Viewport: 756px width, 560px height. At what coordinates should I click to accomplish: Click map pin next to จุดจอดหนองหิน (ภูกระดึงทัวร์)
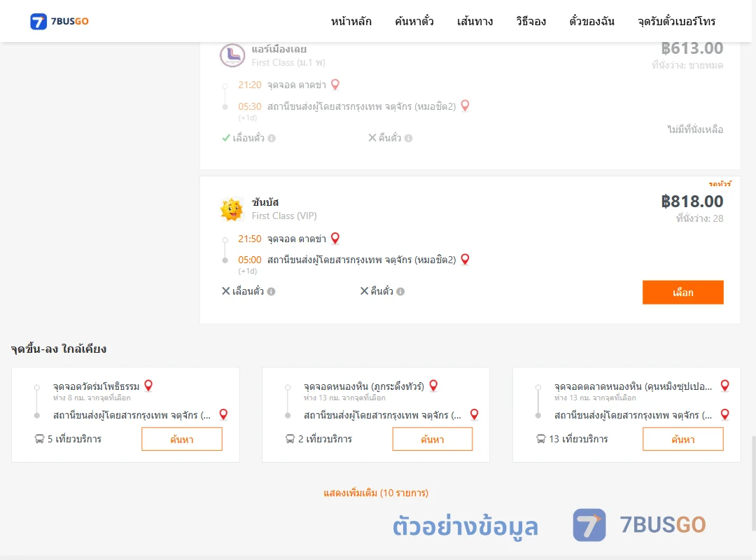433,386
